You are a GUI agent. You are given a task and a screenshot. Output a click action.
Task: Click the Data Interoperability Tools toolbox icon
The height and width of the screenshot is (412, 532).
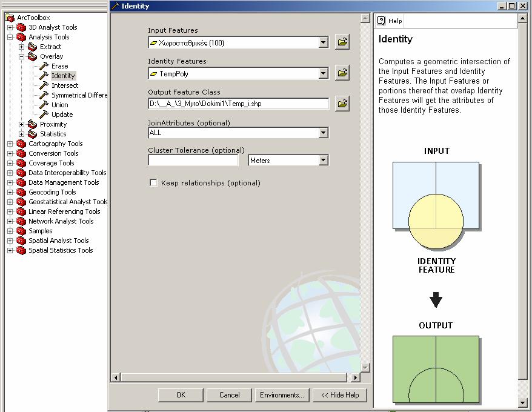tap(21, 173)
